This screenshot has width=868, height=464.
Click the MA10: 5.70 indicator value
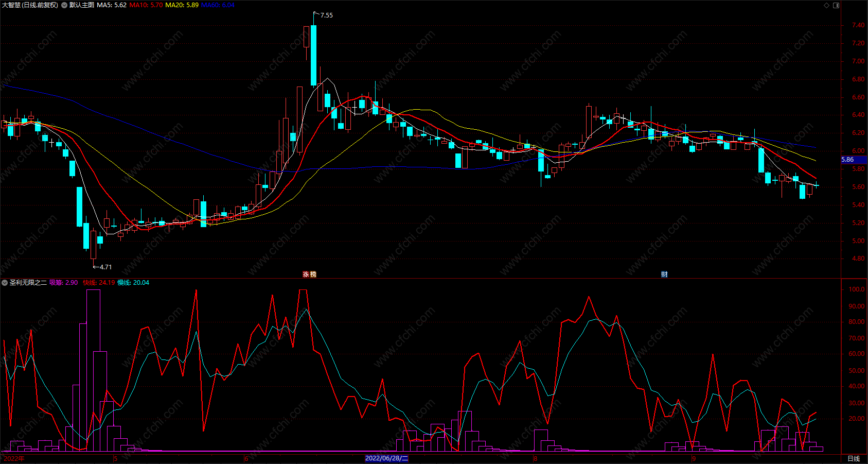(x=146, y=5)
